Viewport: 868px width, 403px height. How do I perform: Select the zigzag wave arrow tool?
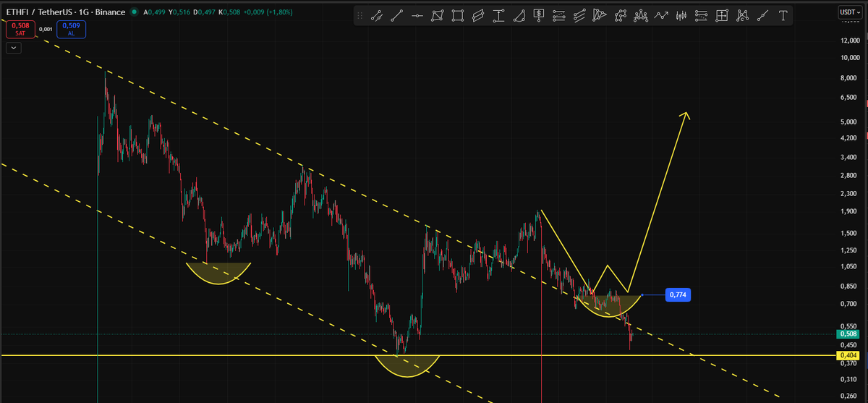[x=660, y=15]
